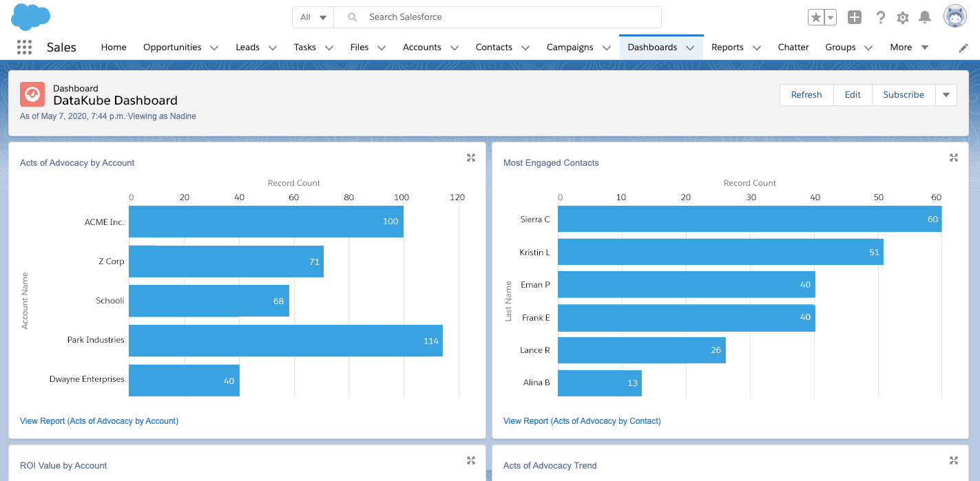The width and height of the screenshot is (980, 481).
Task: Open the Opportunities tab
Action: click(172, 47)
